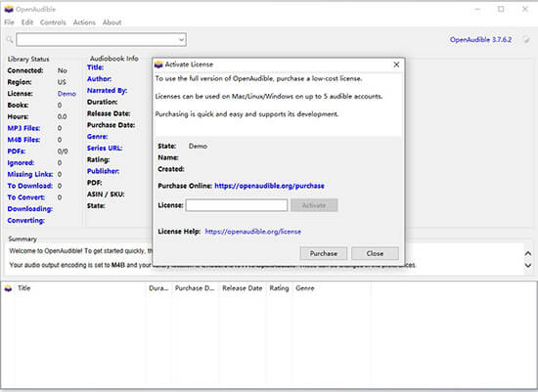Viewport: 538px width, 392px height.
Task: Click the Narrated By link
Action: (107, 91)
